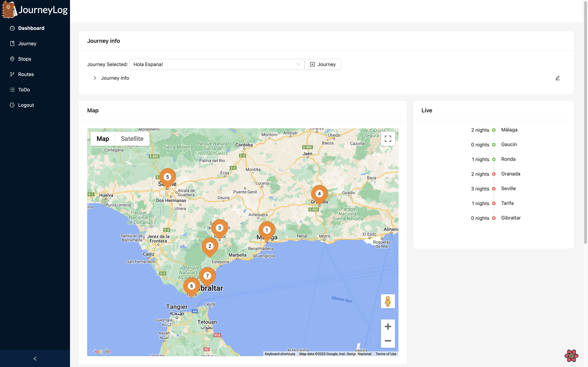Open the Stops sidebar menu item
Image resolution: width=588 pixels, height=367 pixels.
24,59
